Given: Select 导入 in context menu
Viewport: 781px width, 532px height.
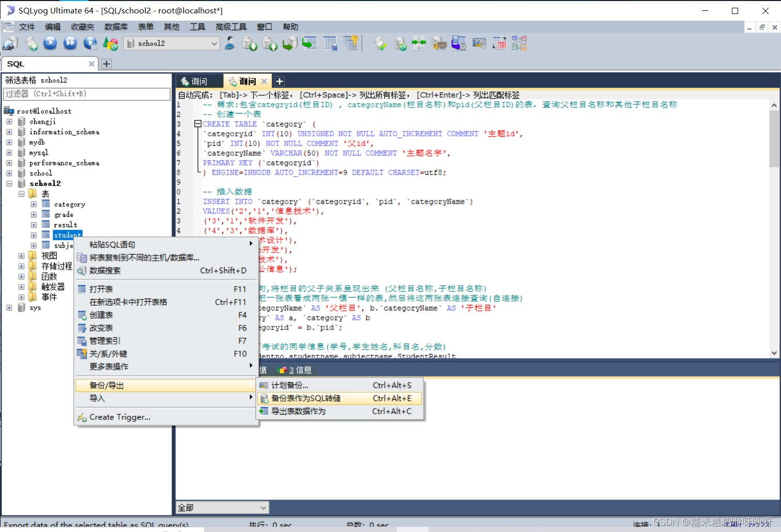Looking at the screenshot, I should (166, 398).
